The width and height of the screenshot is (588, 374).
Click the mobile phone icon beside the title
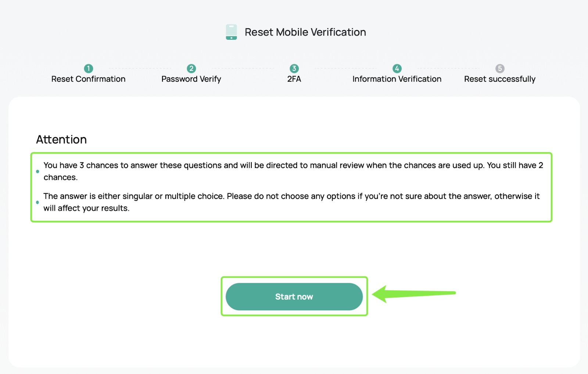231,32
